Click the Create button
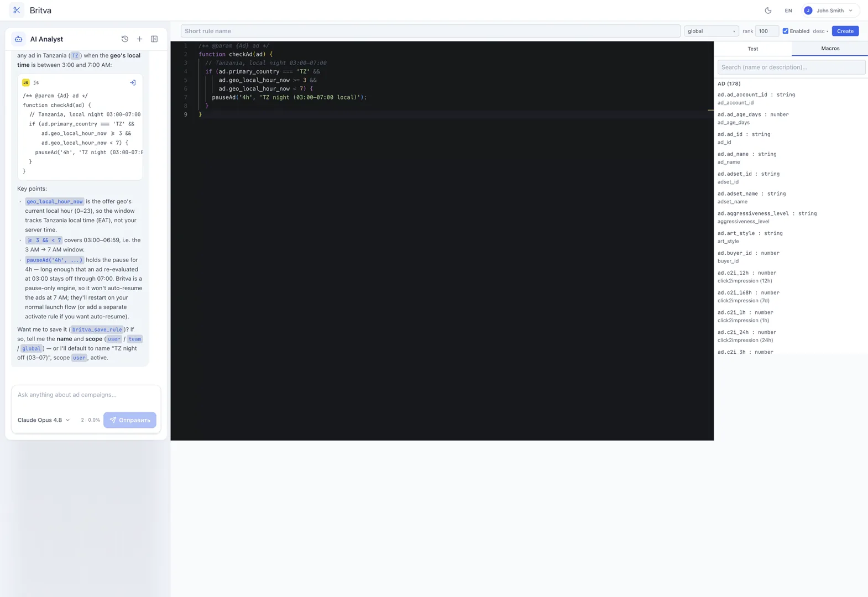Screen dimensions: 868x597 pyautogui.click(x=845, y=31)
